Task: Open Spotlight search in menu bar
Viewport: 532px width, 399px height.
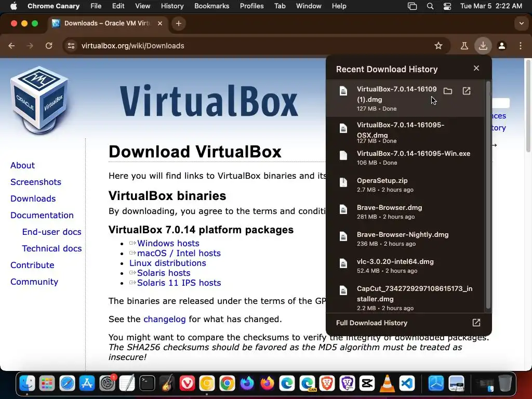Action: pyautogui.click(x=430, y=6)
